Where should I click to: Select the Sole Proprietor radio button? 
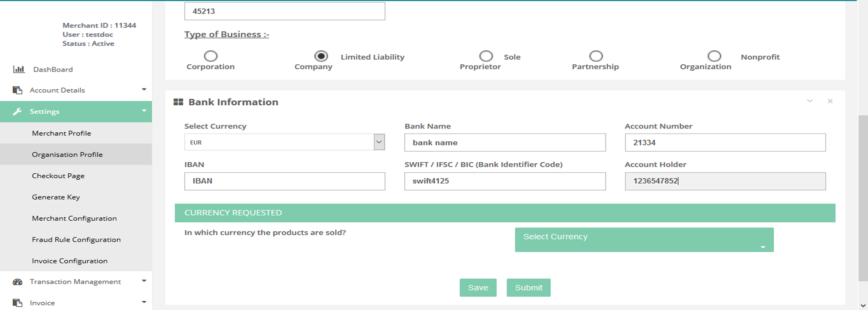point(486,56)
